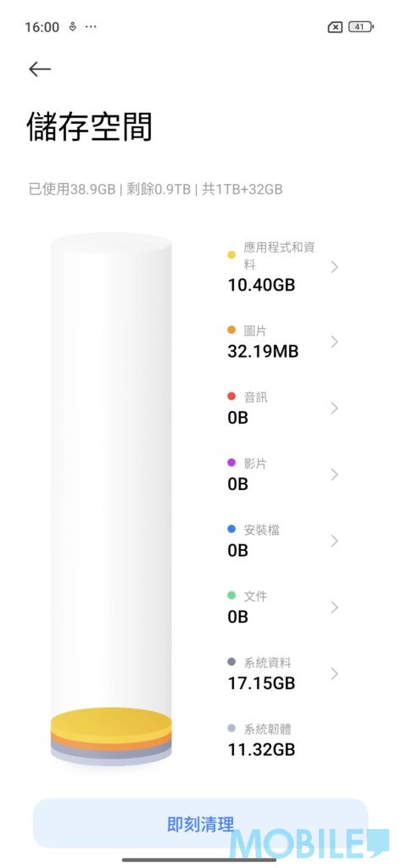
Task: Open 圖片 chevron arrow
Action: pos(334,342)
